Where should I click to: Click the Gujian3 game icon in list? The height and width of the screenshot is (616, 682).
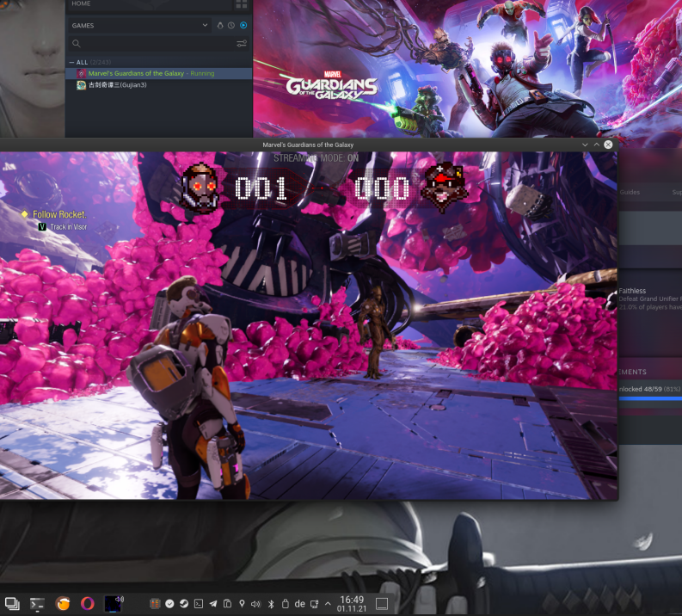tap(82, 85)
